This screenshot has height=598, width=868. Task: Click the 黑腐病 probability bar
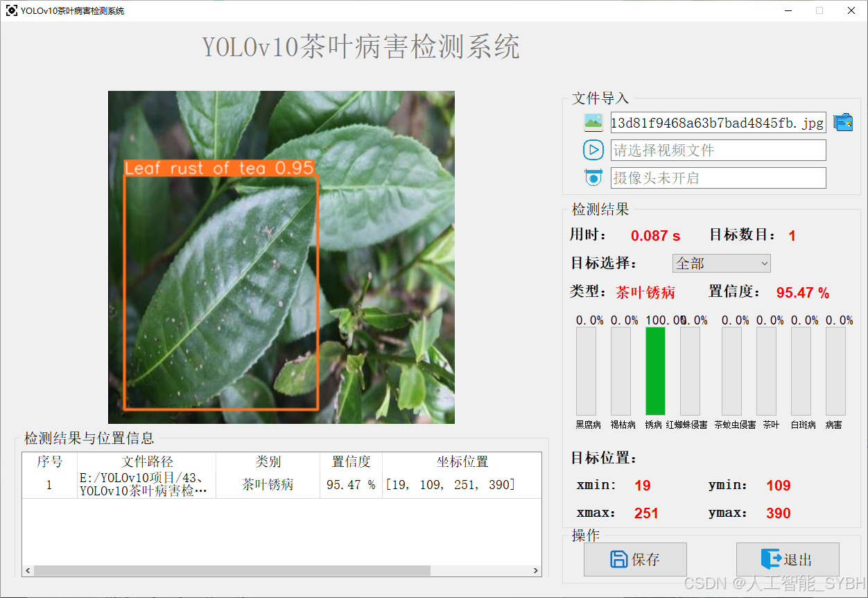point(586,371)
